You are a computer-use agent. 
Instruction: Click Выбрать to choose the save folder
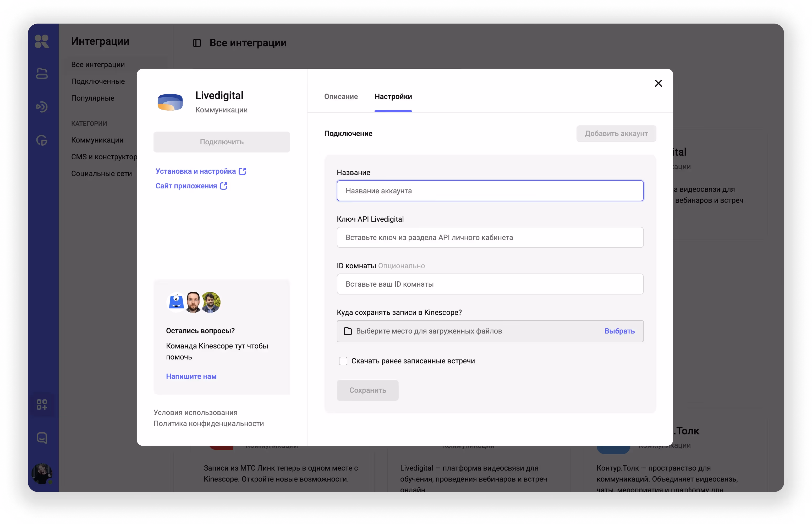619,331
